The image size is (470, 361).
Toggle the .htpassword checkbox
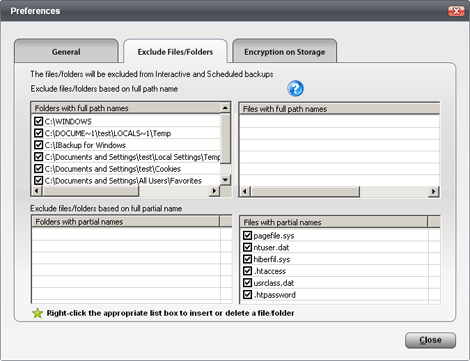(247, 294)
